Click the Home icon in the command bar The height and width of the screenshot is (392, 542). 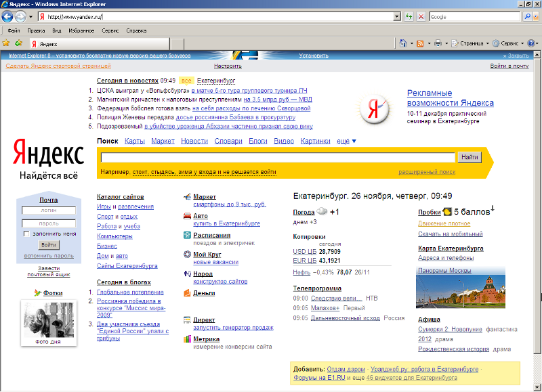(402, 43)
